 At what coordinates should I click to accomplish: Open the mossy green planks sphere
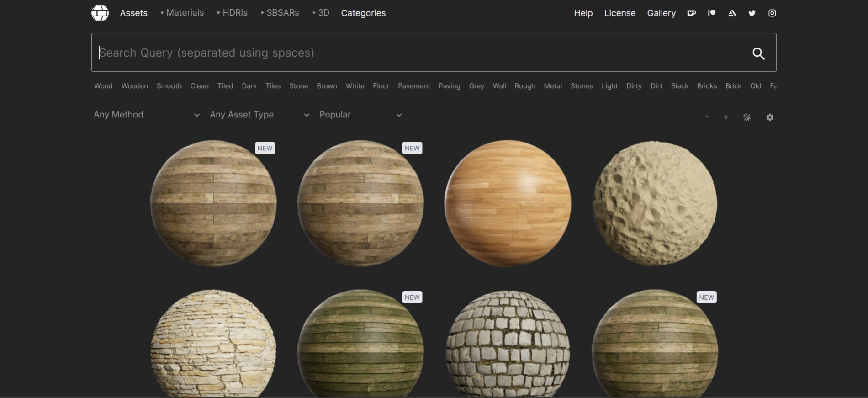tap(360, 343)
